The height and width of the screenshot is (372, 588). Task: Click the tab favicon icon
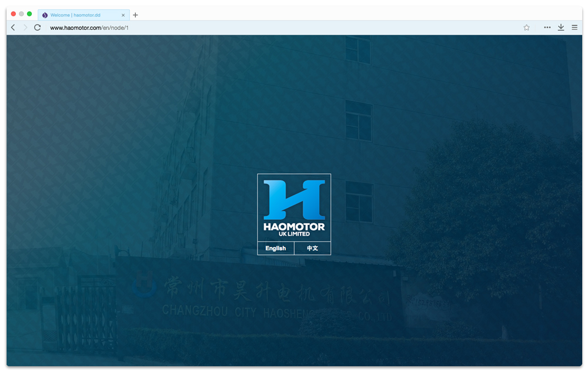[45, 15]
